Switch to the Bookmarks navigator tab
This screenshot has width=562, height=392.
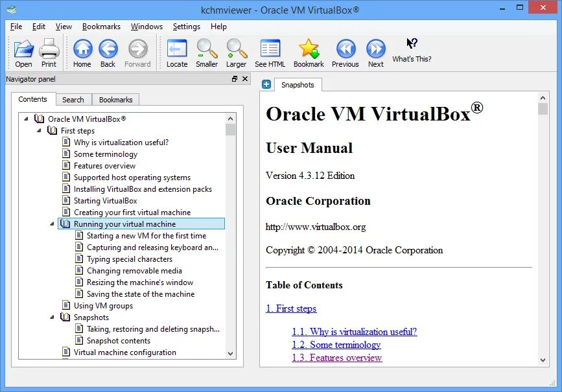pos(116,100)
